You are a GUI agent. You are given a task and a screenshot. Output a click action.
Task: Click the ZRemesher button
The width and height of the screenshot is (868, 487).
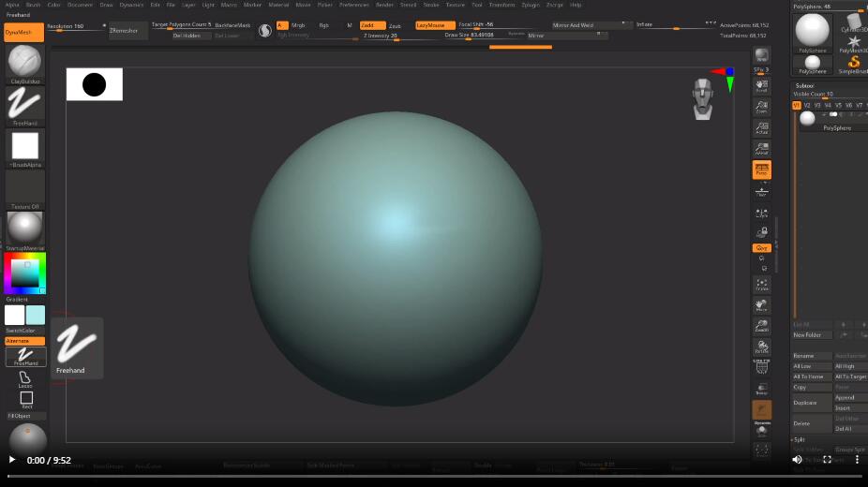pos(126,31)
